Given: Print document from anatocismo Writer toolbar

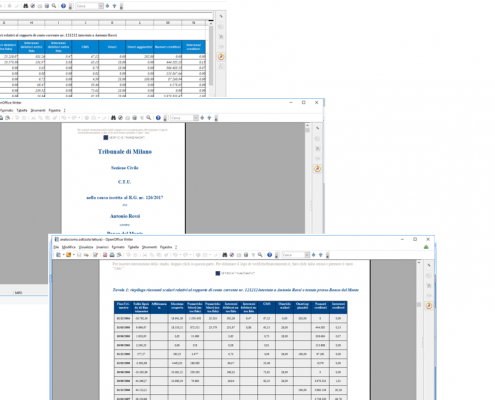Looking at the screenshot, I should [112, 255].
